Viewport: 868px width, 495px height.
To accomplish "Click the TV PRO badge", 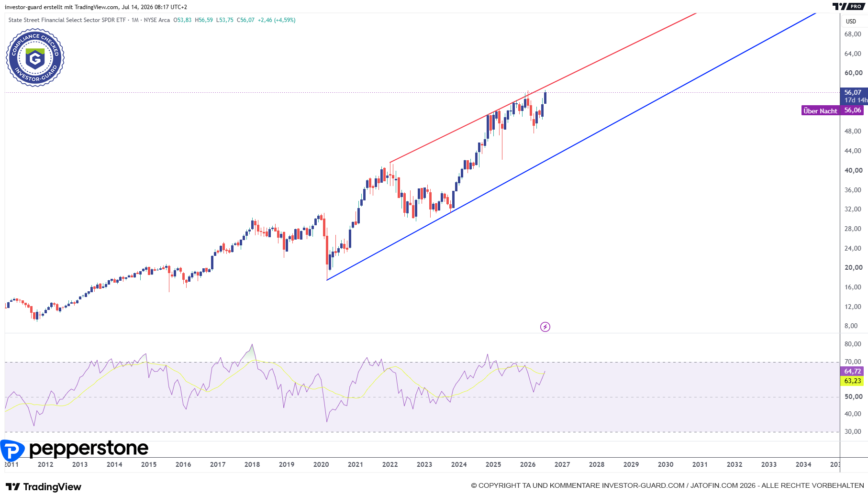I will point(848,6).
